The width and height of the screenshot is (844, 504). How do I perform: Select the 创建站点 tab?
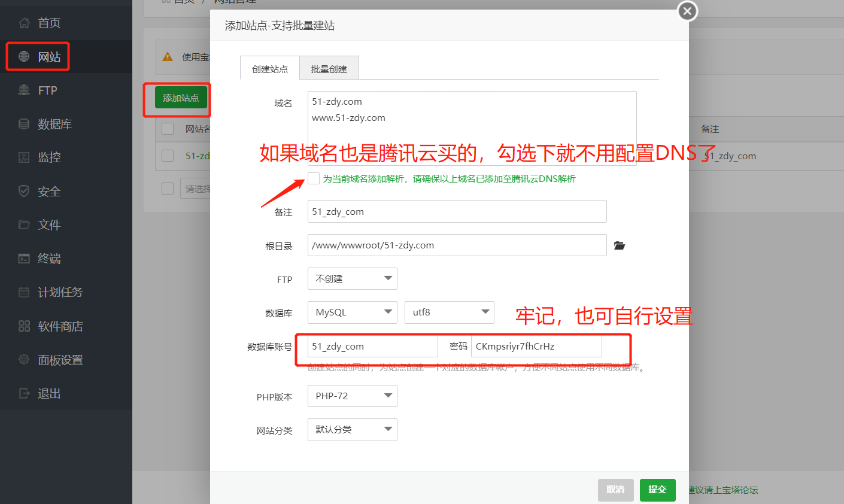point(269,68)
